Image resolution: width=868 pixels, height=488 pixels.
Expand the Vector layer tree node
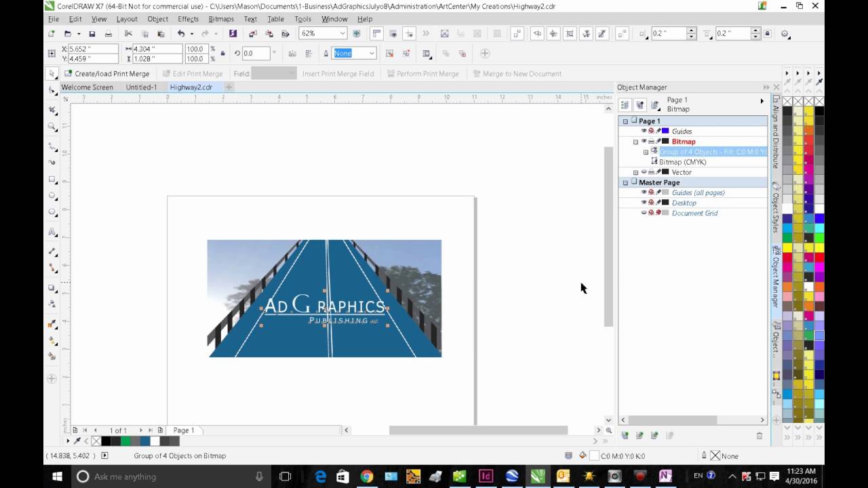tap(635, 172)
